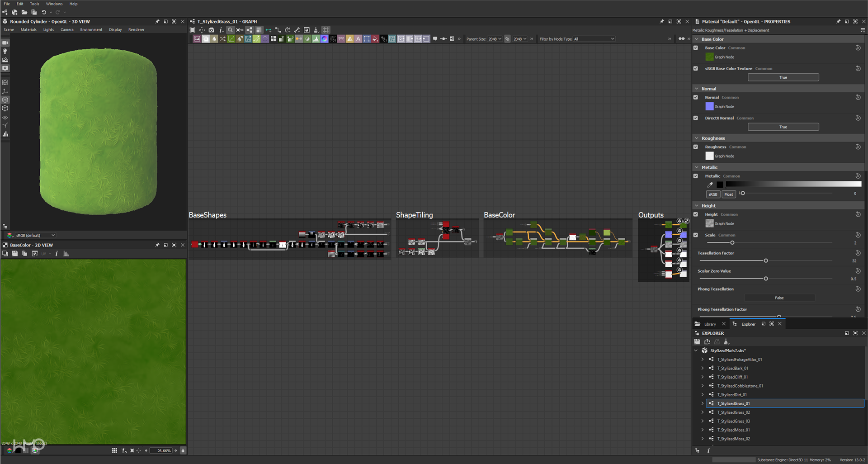The height and width of the screenshot is (464, 868).
Task: Switch to the Library tab
Action: point(710,324)
